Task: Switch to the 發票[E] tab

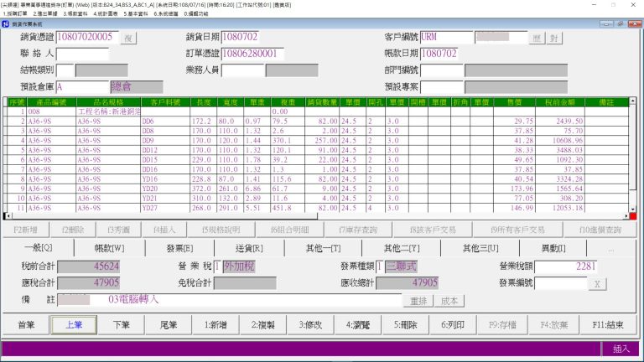Action: tap(179, 248)
